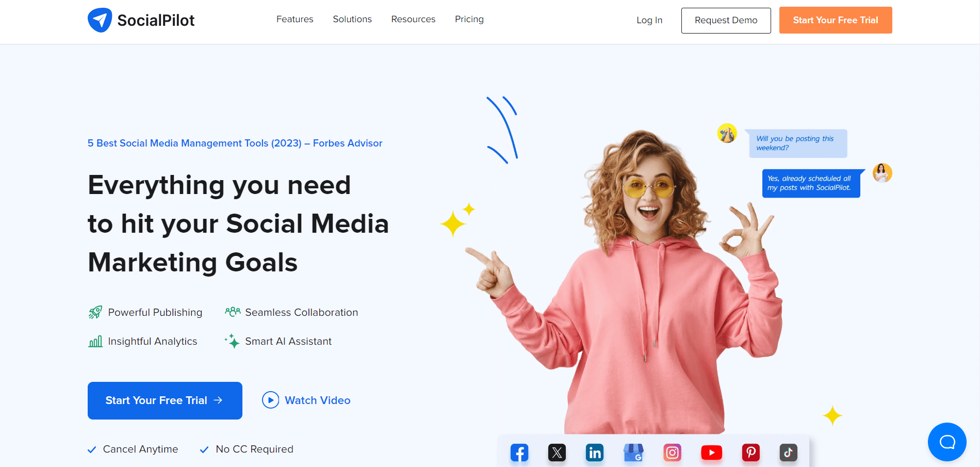Image resolution: width=980 pixels, height=467 pixels.
Task: Open the Instagram platform icon
Action: tap(673, 453)
